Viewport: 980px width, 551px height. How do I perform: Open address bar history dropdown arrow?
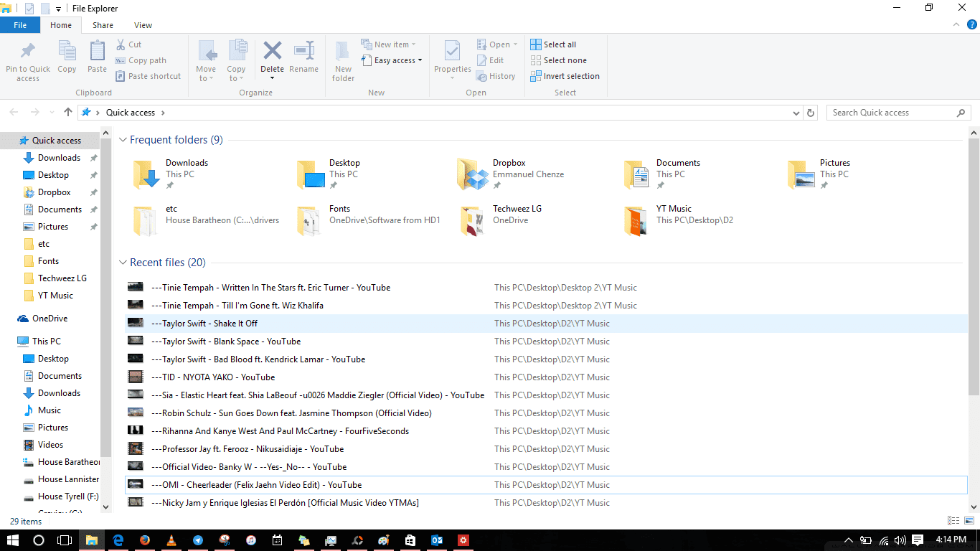click(x=796, y=113)
